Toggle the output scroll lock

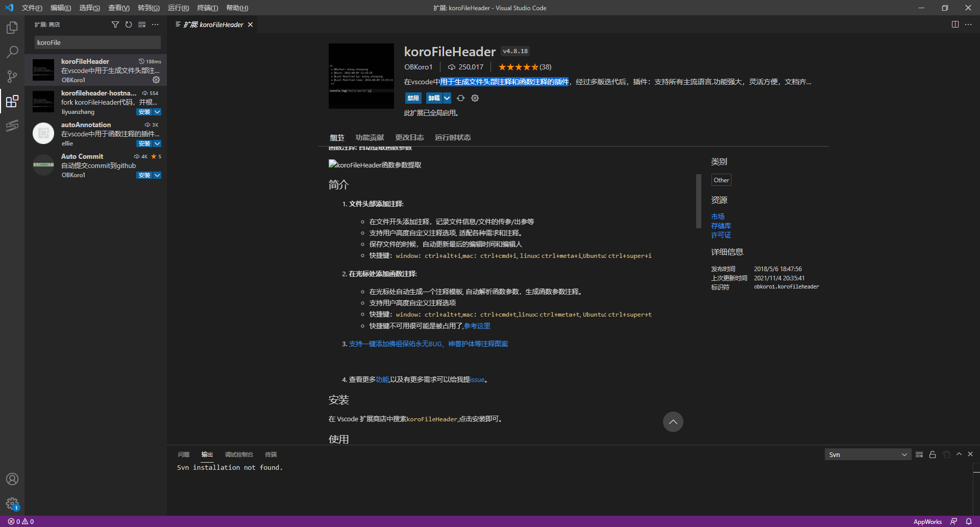click(933, 454)
